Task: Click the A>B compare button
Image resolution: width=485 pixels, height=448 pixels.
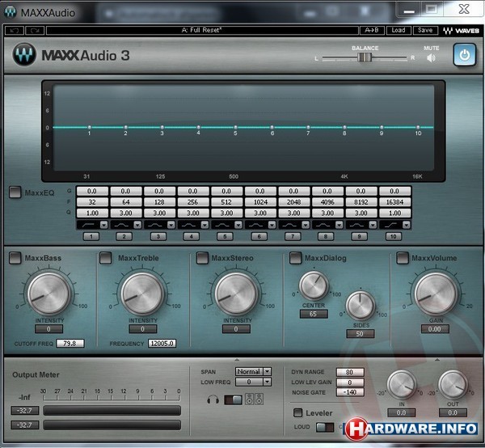Action: click(x=372, y=30)
